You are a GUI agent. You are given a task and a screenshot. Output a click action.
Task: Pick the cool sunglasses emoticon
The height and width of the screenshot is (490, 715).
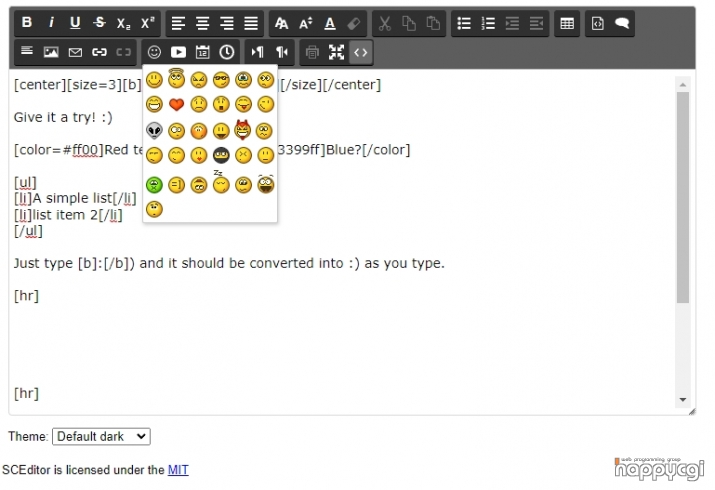[x=221, y=80]
